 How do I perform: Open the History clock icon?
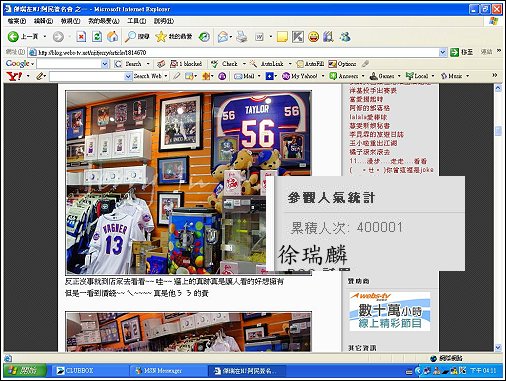pyautogui.click(x=204, y=37)
